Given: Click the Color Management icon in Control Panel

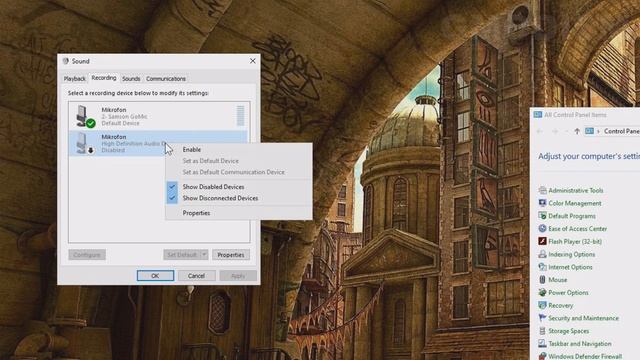Looking at the screenshot, I should [542, 203].
